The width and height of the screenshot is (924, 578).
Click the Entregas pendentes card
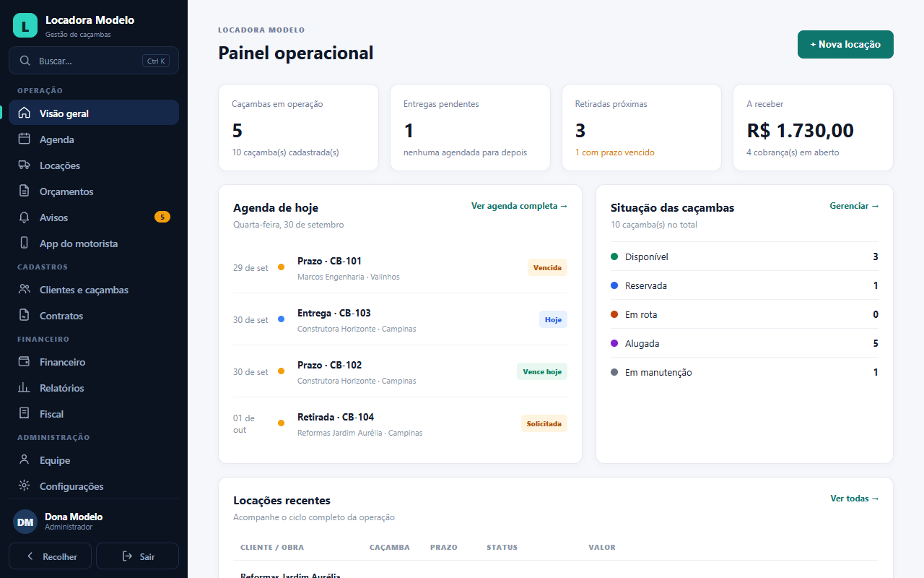click(x=470, y=128)
